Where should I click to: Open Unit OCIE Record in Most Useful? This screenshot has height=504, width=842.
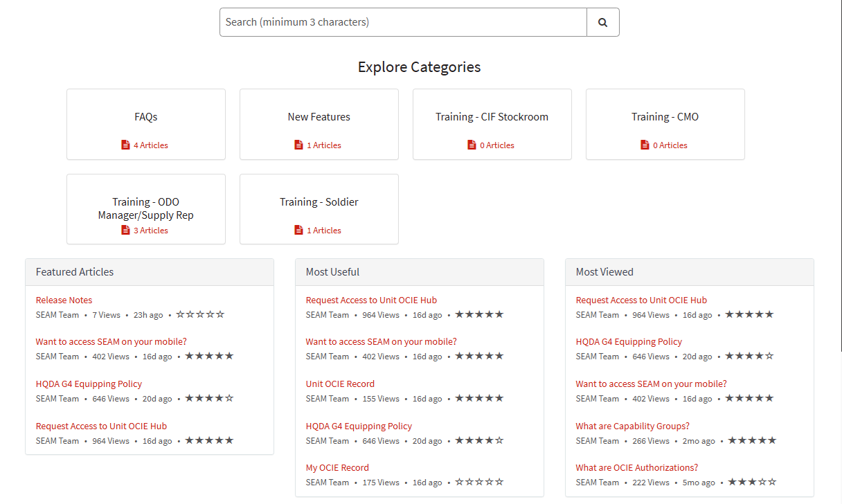coord(340,384)
